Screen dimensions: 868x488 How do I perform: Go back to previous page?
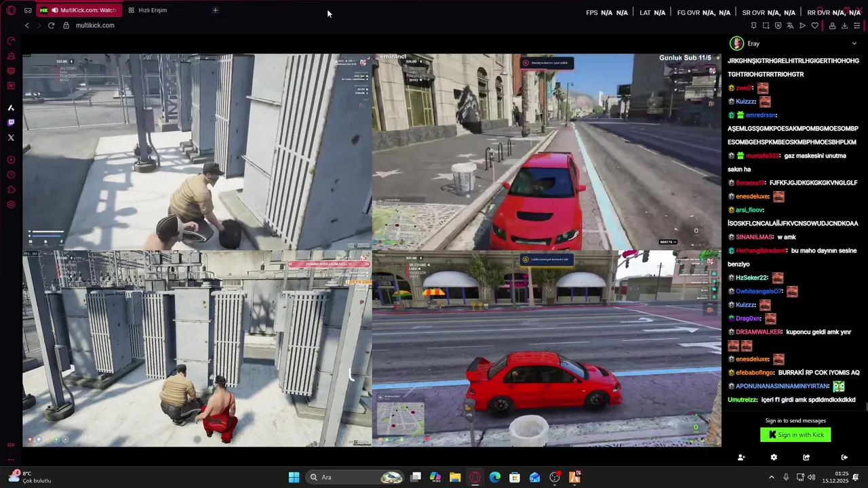pyautogui.click(x=27, y=25)
